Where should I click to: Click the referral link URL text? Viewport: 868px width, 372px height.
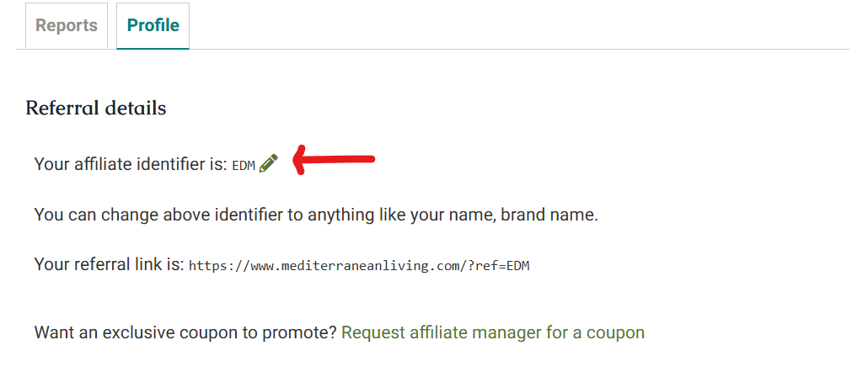[x=359, y=266]
